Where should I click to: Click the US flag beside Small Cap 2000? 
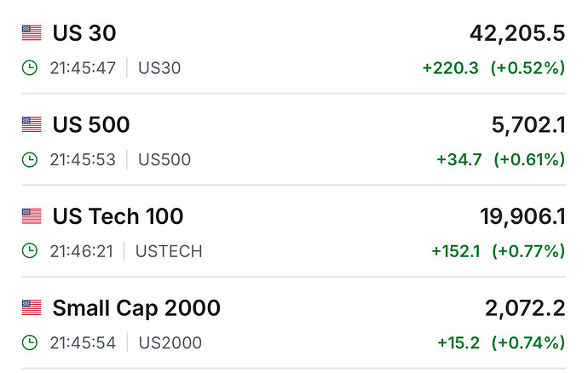(32, 307)
